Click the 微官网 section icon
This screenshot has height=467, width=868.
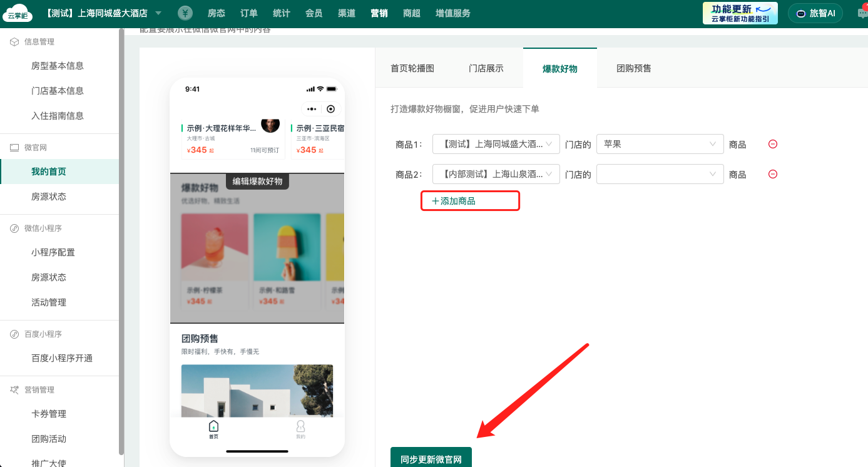14,148
